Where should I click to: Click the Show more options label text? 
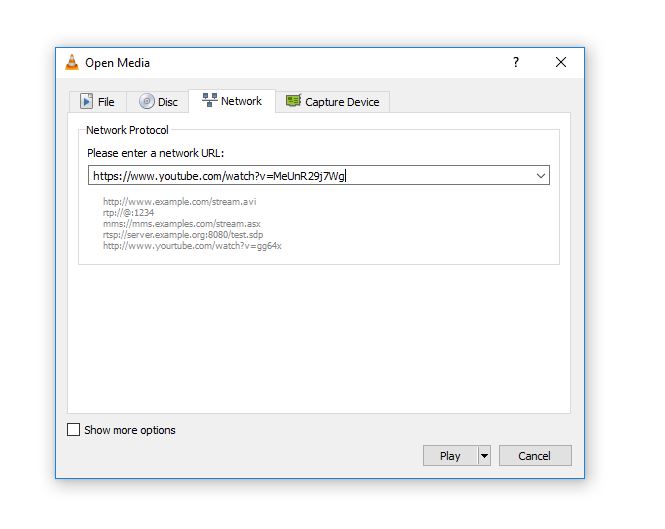click(x=130, y=430)
